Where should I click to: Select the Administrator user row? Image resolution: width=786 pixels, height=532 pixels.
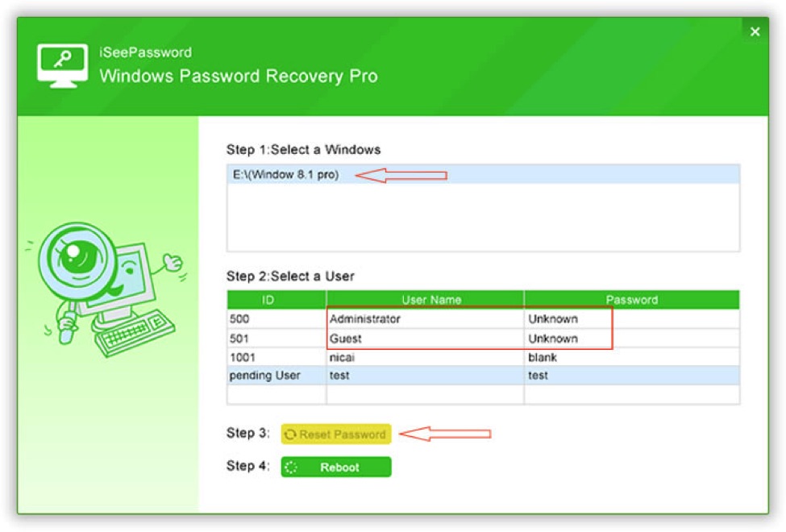(483, 319)
